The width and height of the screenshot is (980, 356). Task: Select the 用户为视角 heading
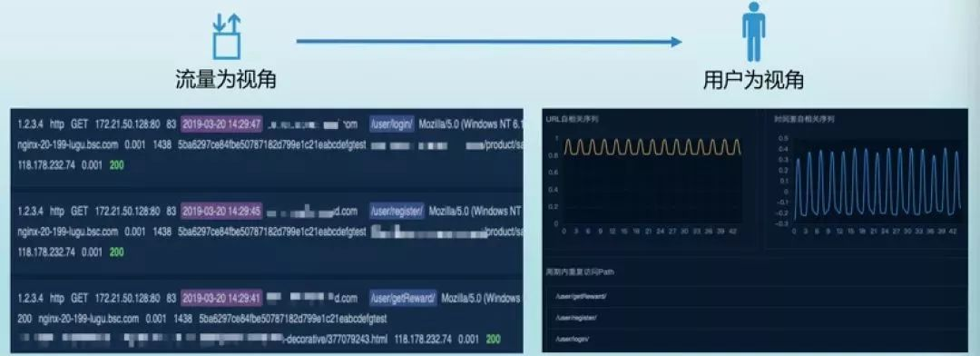coord(753,80)
